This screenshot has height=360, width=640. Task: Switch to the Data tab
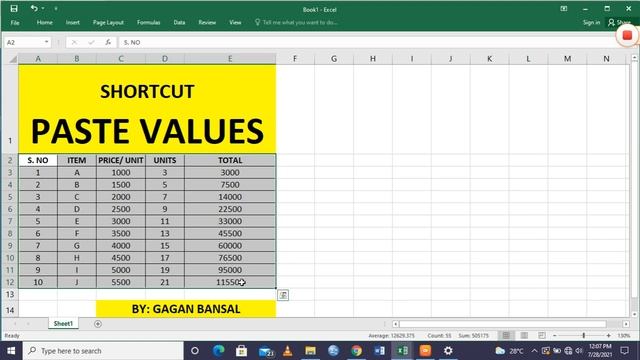[x=179, y=22]
